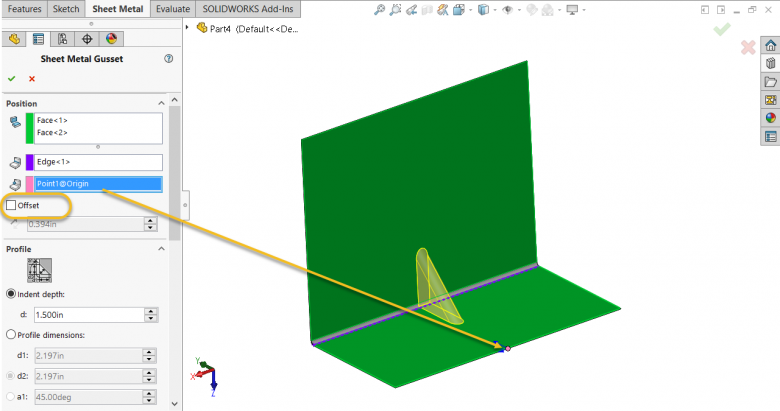780x411 pixels.
Task: Click the gusset profile diagram thumbnail
Action: pyautogui.click(x=39, y=270)
